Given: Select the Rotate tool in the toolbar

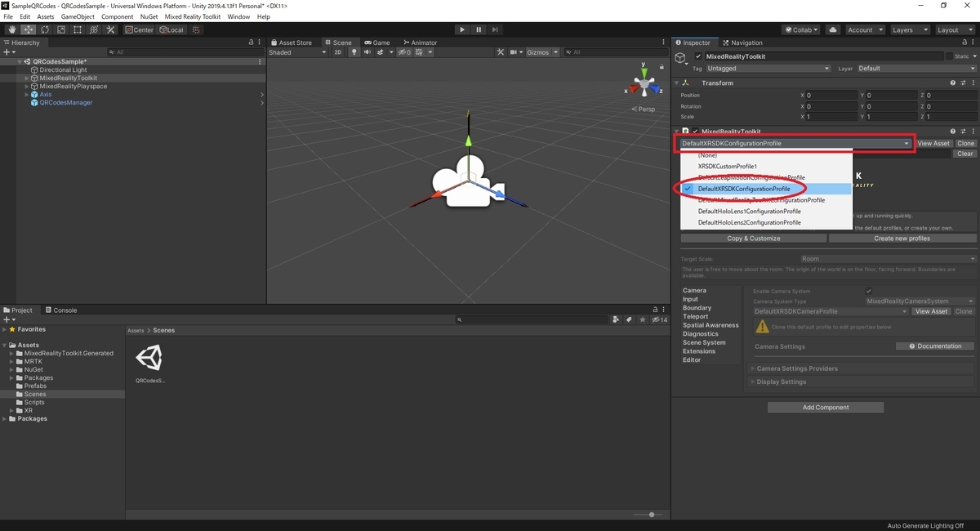Looking at the screenshot, I should click(45, 29).
